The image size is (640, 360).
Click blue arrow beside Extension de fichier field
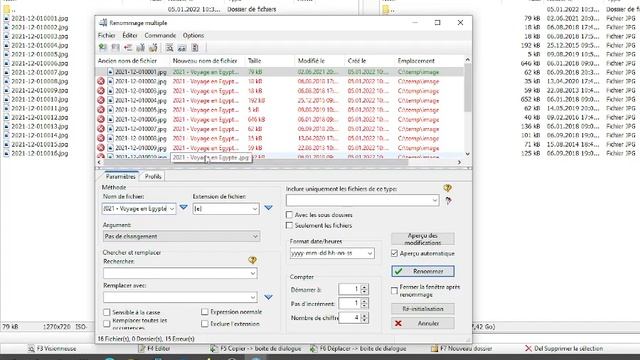point(268,207)
